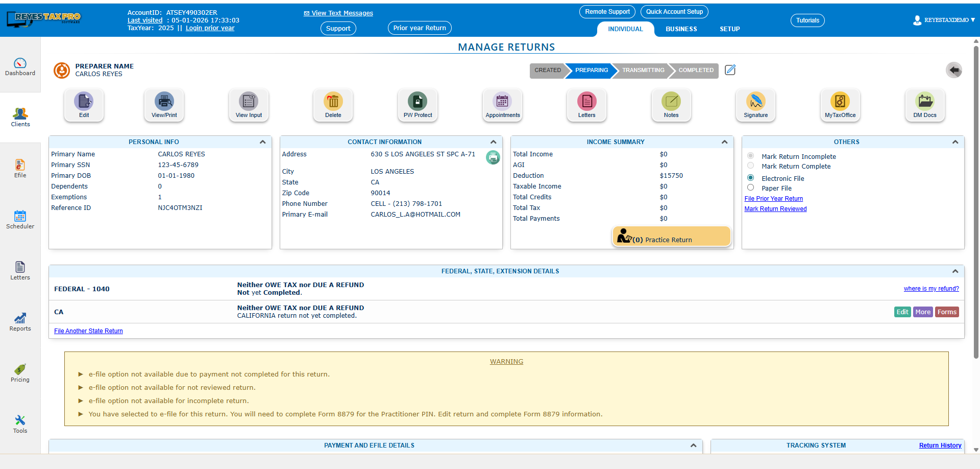Open Scheduler in the sidebar
This screenshot has width=980, height=469.
coord(20,220)
